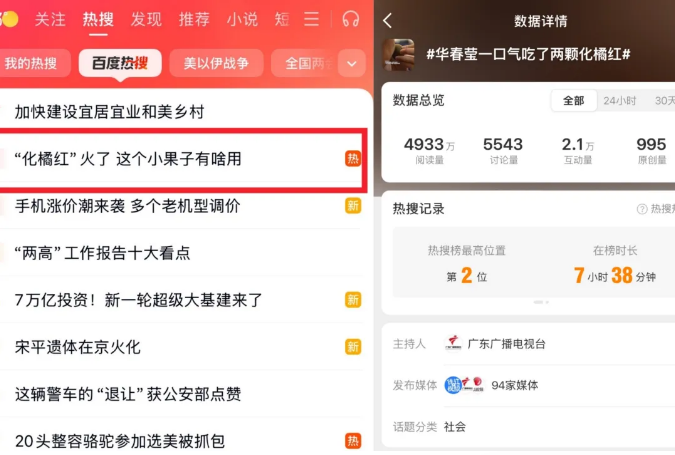
Task: Tap the 华春莹 topic thumbnail image
Action: (x=399, y=54)
